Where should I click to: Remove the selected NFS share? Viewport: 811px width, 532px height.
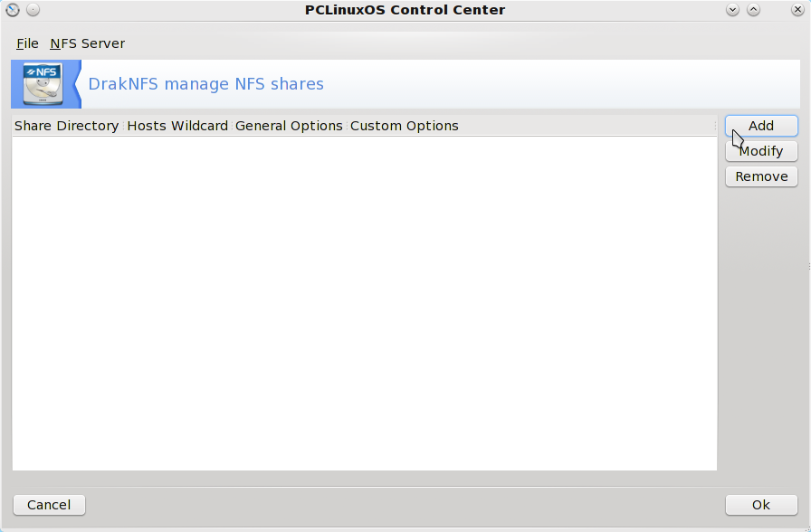(x=761, y=176)
